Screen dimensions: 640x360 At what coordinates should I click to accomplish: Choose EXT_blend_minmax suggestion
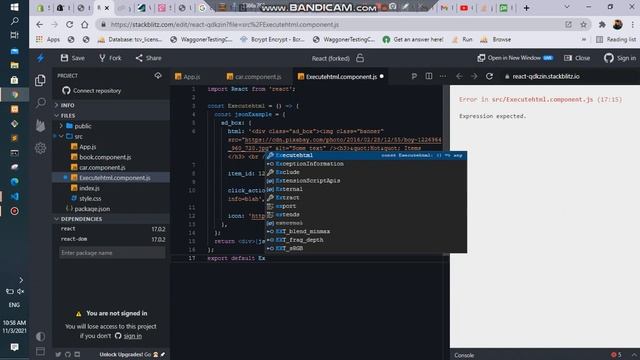point(366,231)
